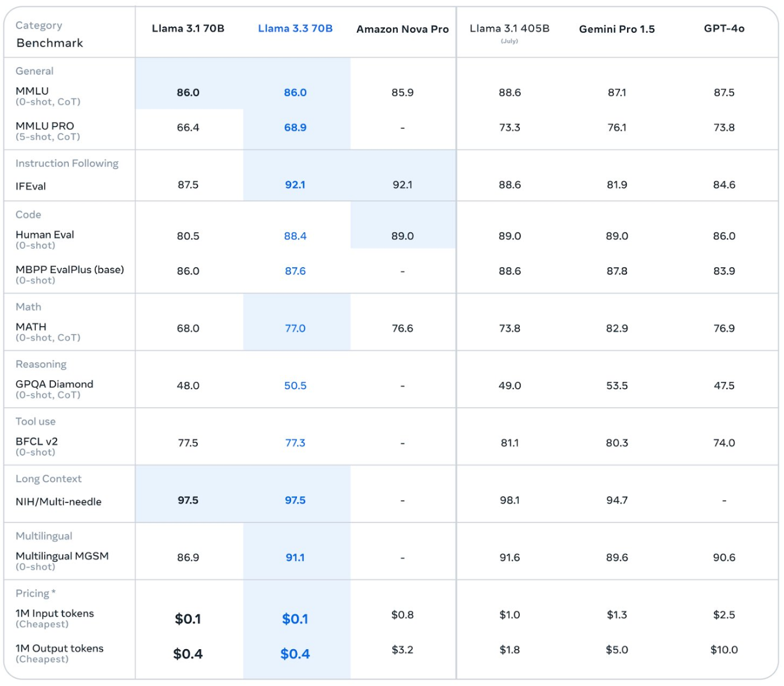
Task: Select the Amazon Nova Pro column header
Action: (x=402, y=29)
